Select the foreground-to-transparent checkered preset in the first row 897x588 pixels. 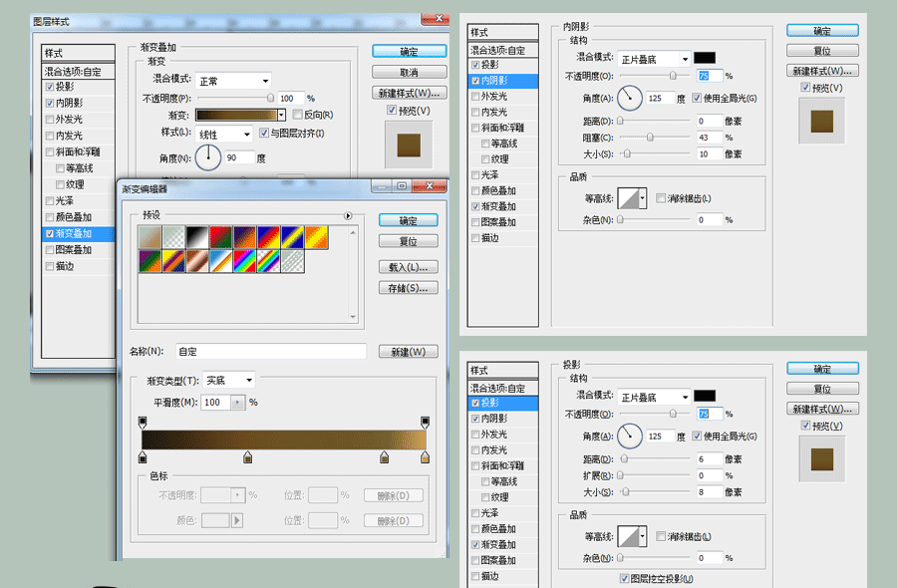pyautogui.click(x=173, y=237)
